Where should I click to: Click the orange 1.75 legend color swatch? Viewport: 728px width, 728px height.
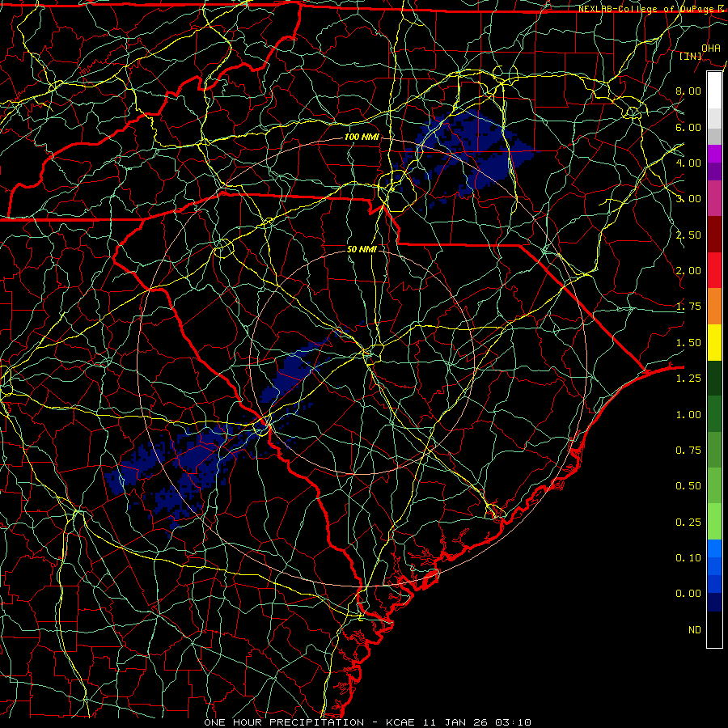pyautogui.click(x=714, y=307)
